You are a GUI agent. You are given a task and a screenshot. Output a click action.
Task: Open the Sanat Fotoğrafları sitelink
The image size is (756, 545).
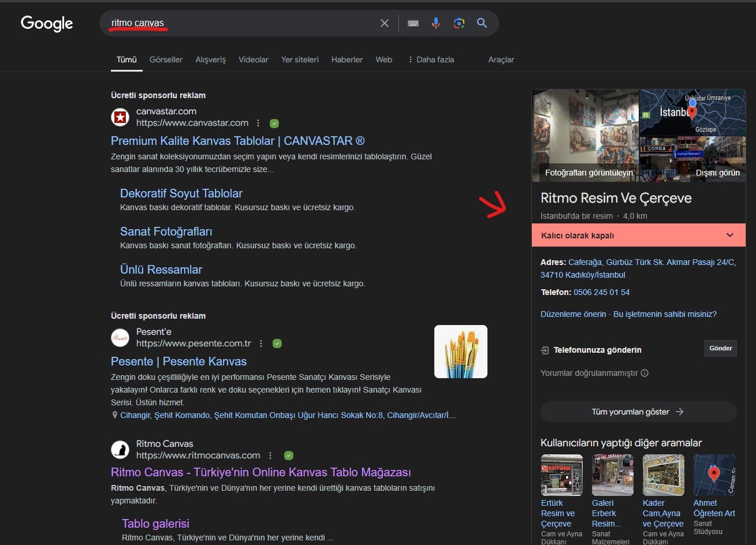(x=166, y=232)
